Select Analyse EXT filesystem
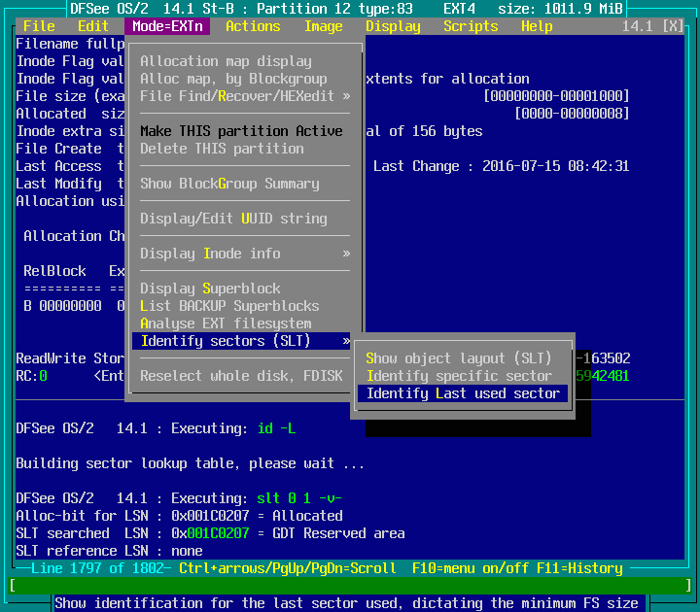700x612 pixels. (226, 323)
